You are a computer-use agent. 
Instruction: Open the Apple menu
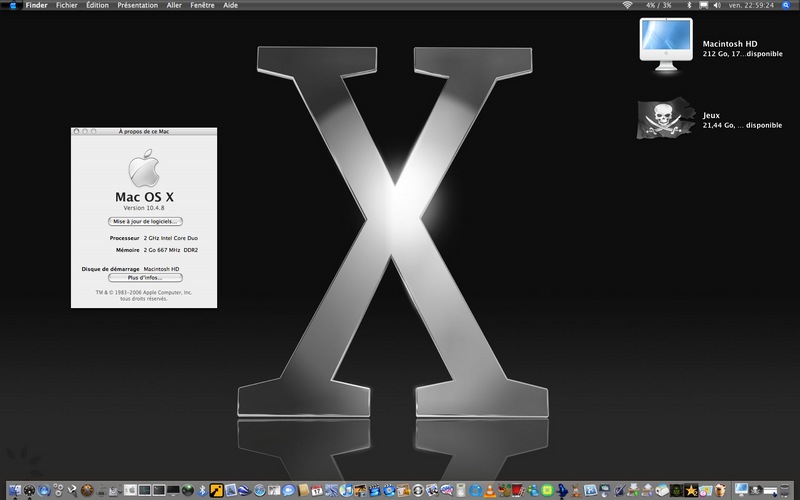click(x=12, y=5)
